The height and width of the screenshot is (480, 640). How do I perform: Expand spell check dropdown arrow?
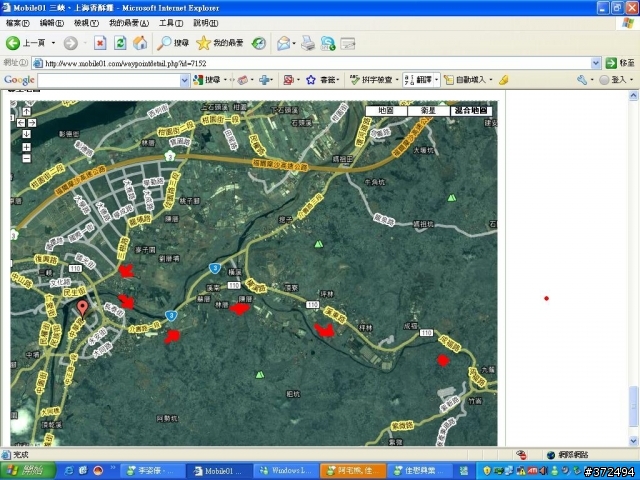[397, 80]
